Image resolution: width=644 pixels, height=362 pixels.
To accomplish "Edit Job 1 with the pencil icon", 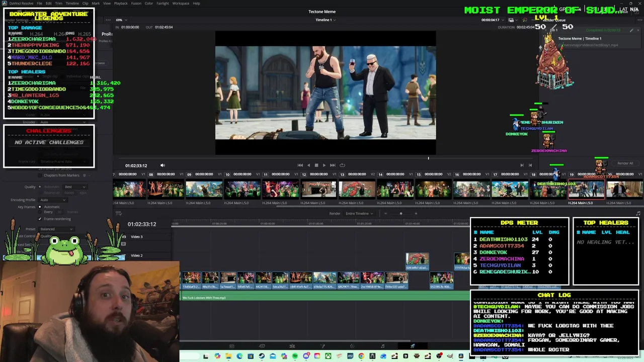I will pyautogui.click(x=631, y=30).
